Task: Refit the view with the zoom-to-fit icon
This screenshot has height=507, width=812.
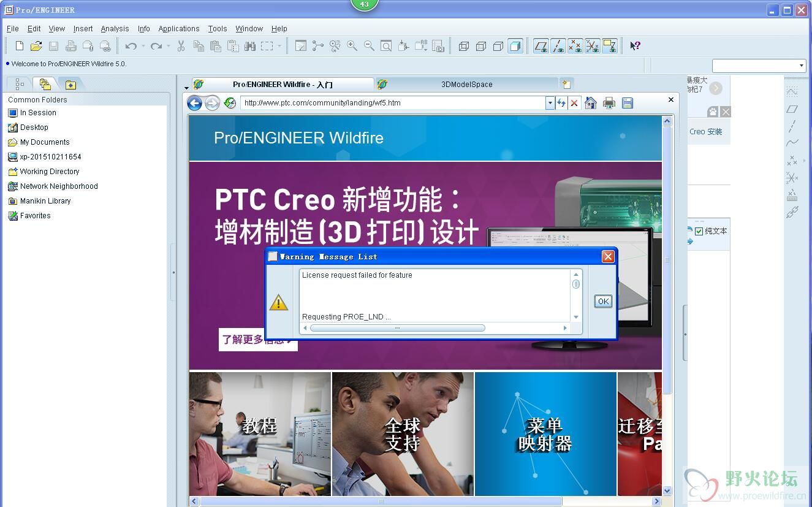Action: coord(386,46)
